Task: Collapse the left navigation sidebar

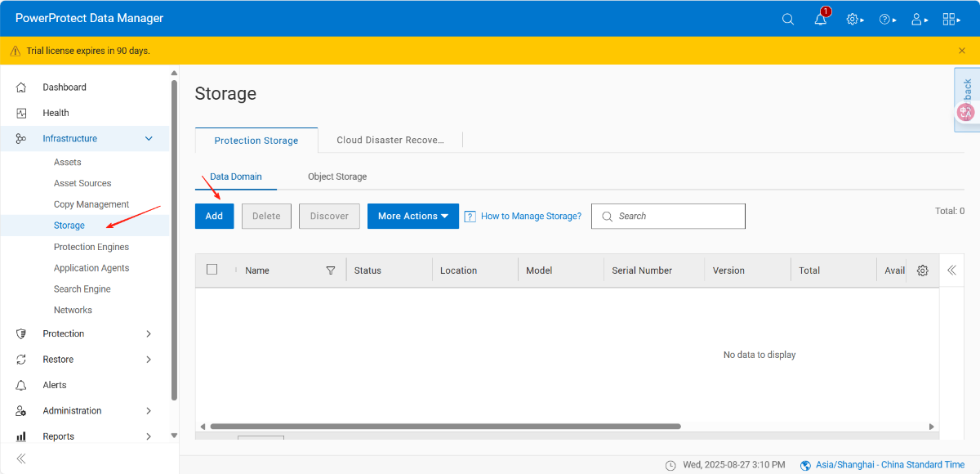Action: 21,458
